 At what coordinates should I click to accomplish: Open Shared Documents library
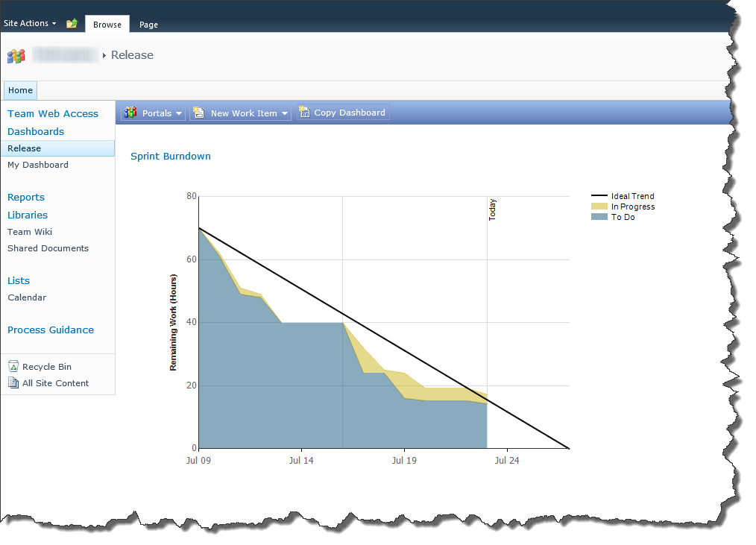click(48, 248)
